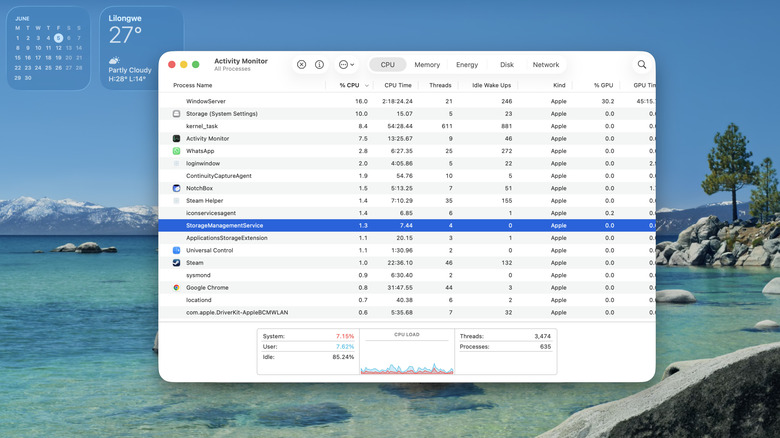Click WindowServer's 16.0 CPU value
The width and height of the screenshot is (780, 438).
coord(361,101)
